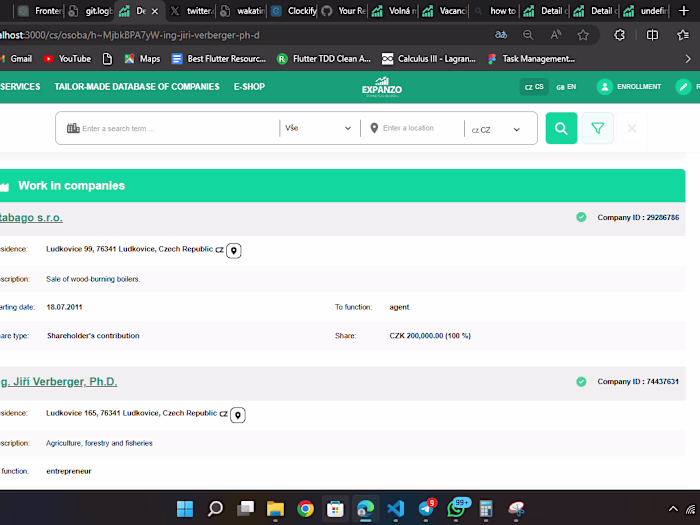This screenshot has width=700, height=525.
Task: Add page to favorites star icon
Action: tap(583, 35)
